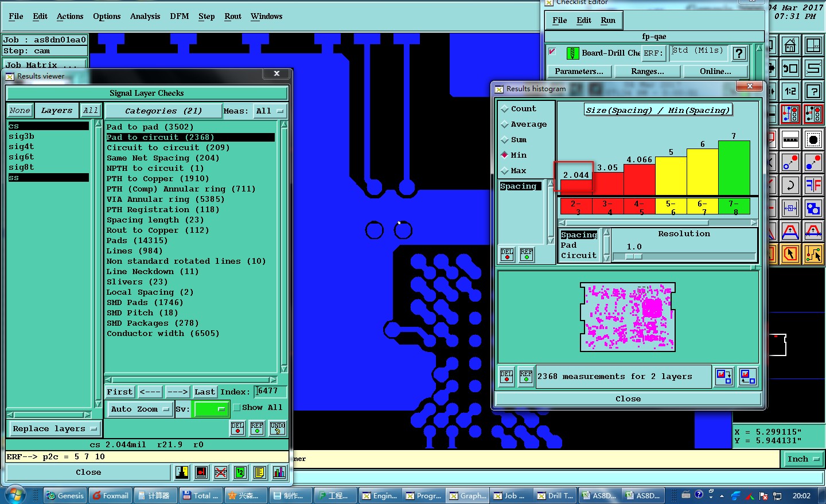Open the Replace layers dropdown
Viewport: 826px width, 504px height.
point(54,429)
